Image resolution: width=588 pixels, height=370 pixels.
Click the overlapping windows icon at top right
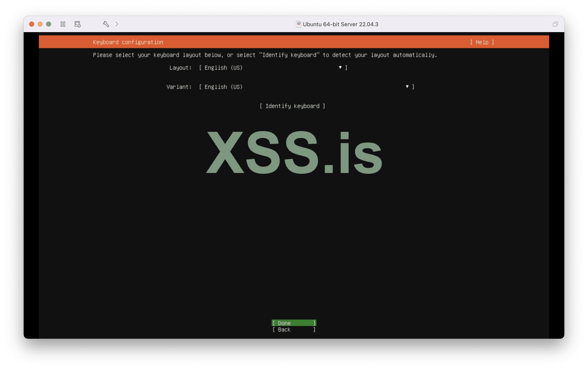tap(555, 24)
